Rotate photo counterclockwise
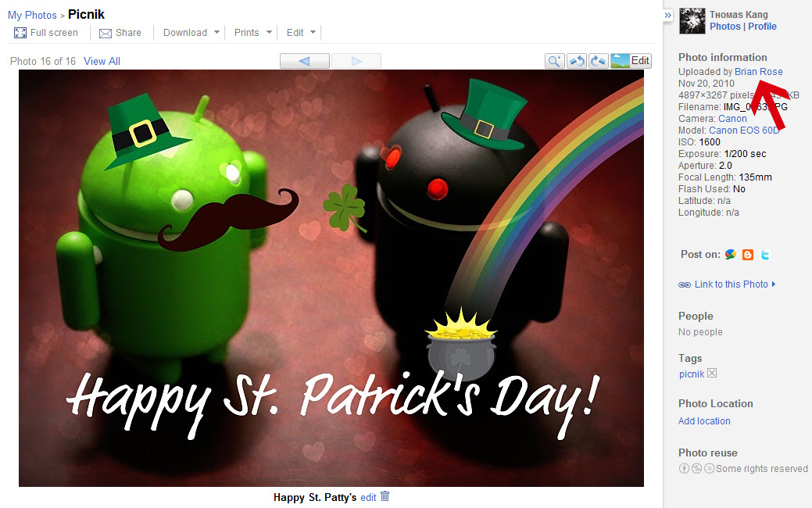The width and height of the screenshot is (812, 508). (577, 61)
